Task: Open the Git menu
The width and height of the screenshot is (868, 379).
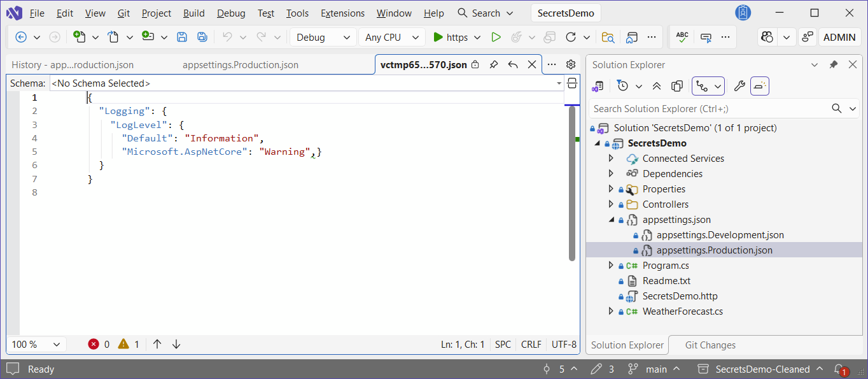Action: 123,13
